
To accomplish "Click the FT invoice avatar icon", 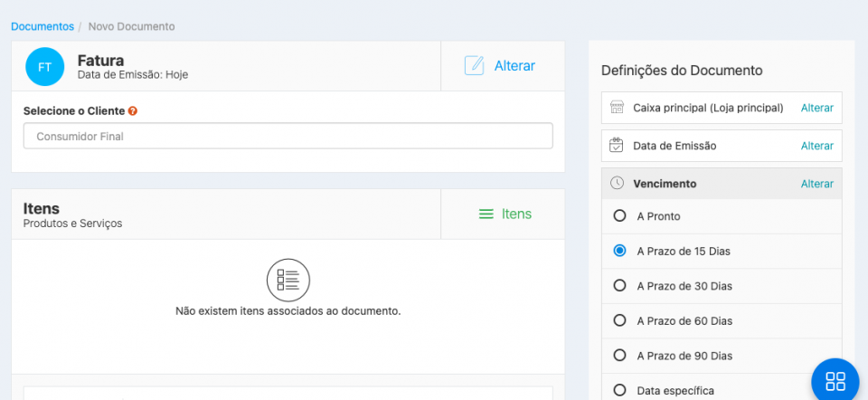I will [44, 67].
